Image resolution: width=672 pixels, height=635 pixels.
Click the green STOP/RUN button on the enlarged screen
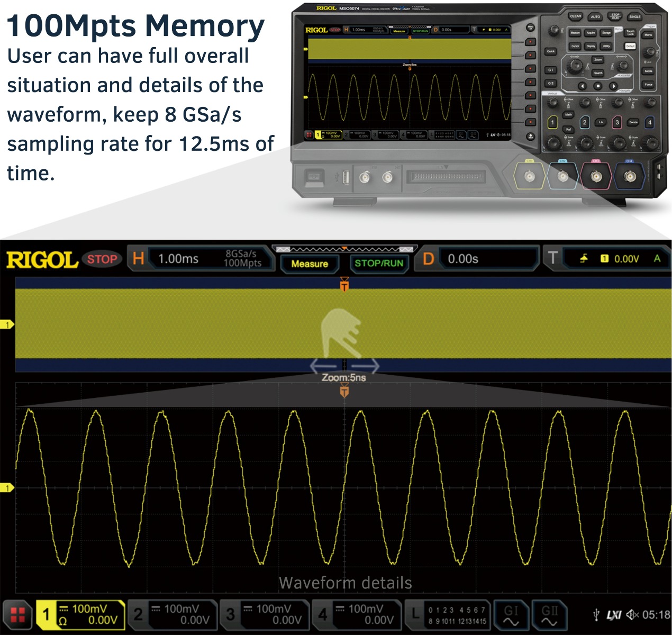(379, 264)
